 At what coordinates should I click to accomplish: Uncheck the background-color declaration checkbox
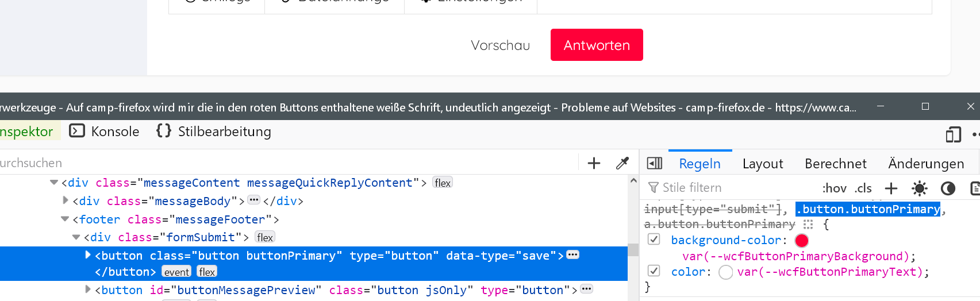654,240
